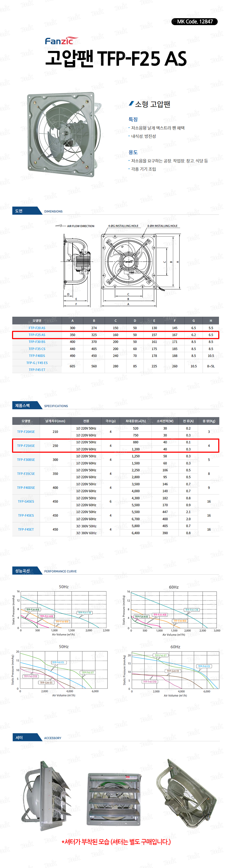Click the FTP-F20 AS model name
Screen dimensions: 230x868
click(x=37, y=328)
